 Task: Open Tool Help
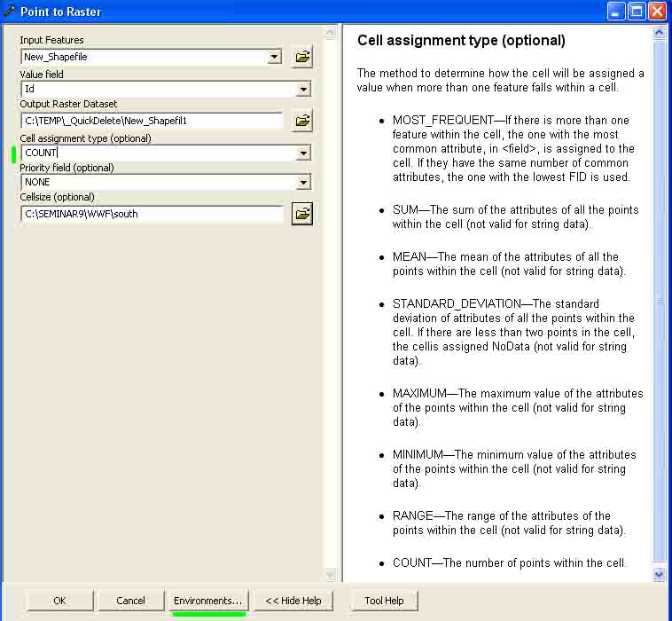[x=384, y=601]
